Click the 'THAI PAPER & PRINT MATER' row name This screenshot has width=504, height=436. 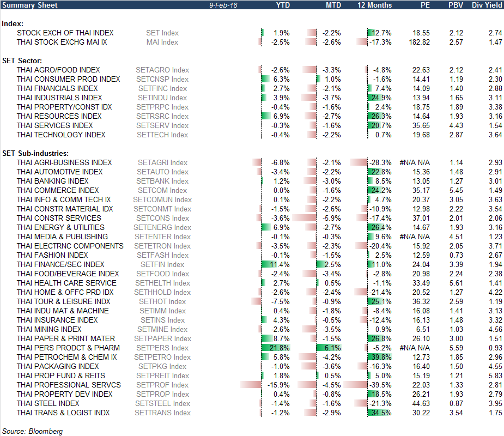coord(66,339)
